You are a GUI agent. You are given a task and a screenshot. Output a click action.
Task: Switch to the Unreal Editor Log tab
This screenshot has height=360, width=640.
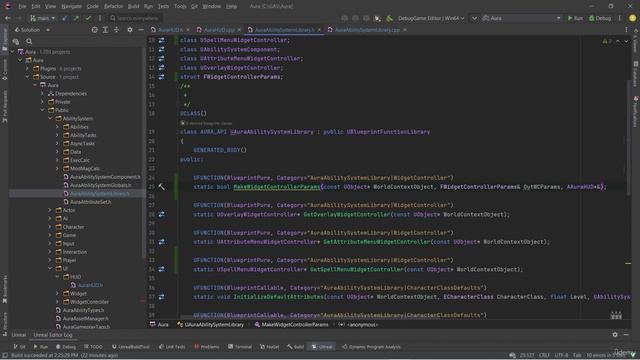coord(53,335)
